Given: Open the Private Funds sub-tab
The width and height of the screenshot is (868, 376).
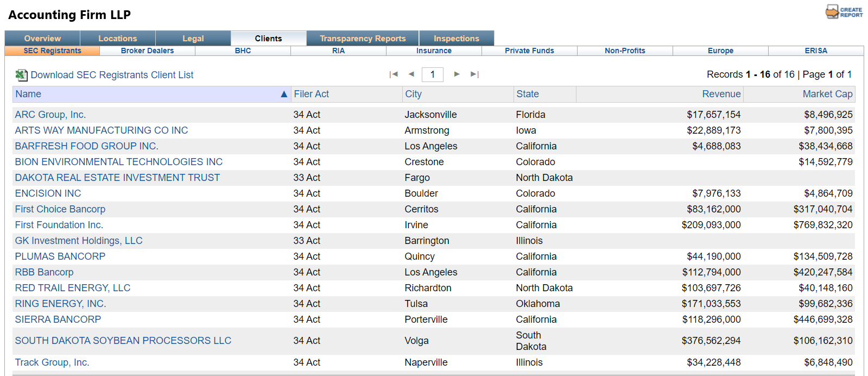Looking at the screenshot, I should point(530,51).
